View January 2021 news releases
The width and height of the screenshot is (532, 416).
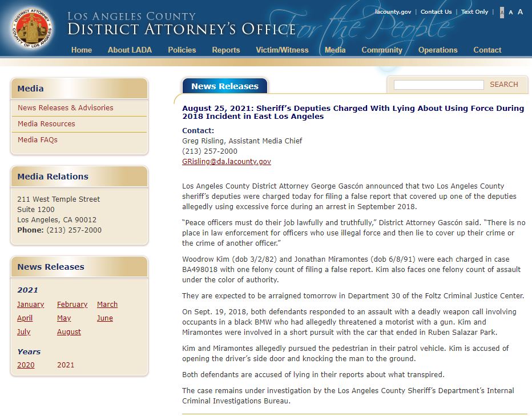click(30, 304)
